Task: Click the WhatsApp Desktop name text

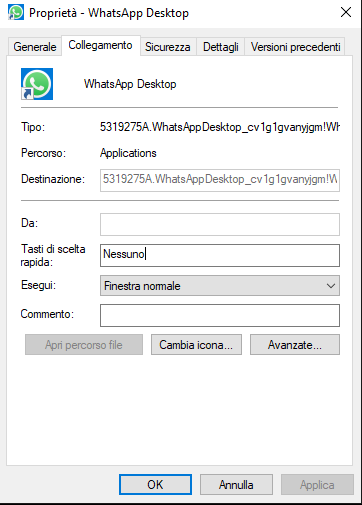Action: pos(130,84)
